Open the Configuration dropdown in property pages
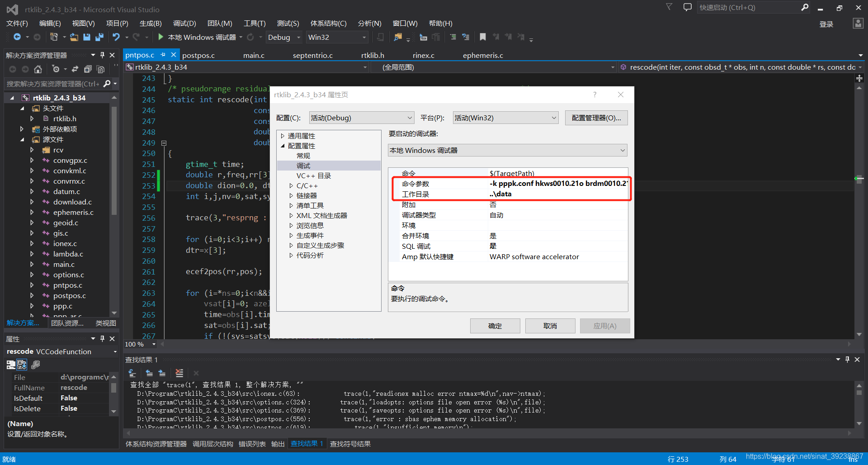The height and width of the screenshot is (465, 868). click(362, 118)
